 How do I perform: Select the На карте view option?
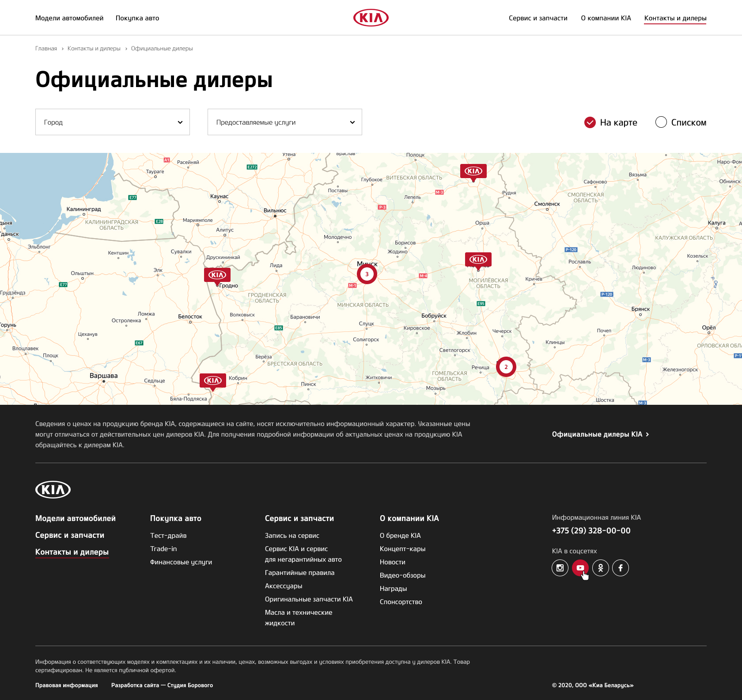click(610, 122)
